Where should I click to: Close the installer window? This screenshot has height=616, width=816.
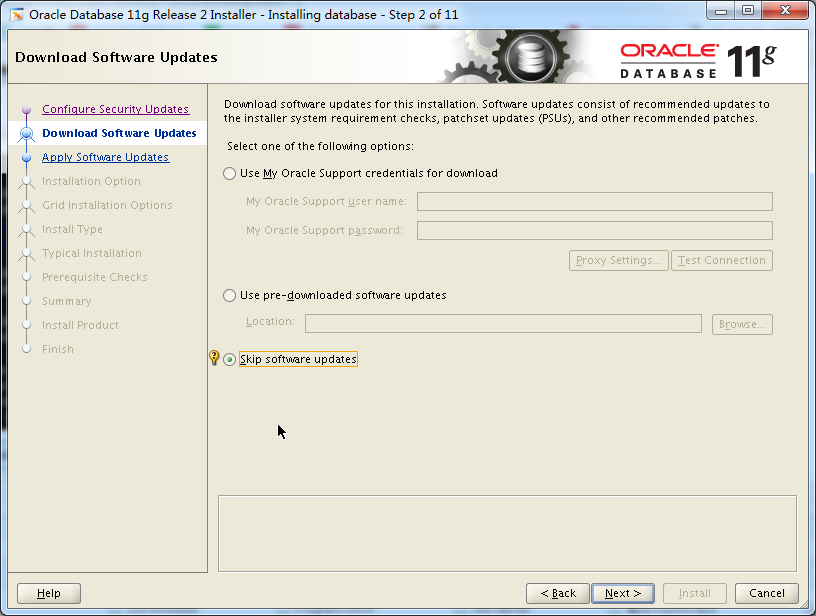click(786, 10)
